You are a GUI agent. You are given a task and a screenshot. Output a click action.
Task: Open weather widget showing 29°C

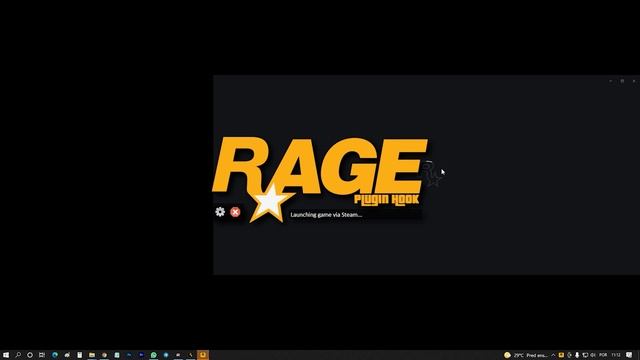(x=525, y=355)
